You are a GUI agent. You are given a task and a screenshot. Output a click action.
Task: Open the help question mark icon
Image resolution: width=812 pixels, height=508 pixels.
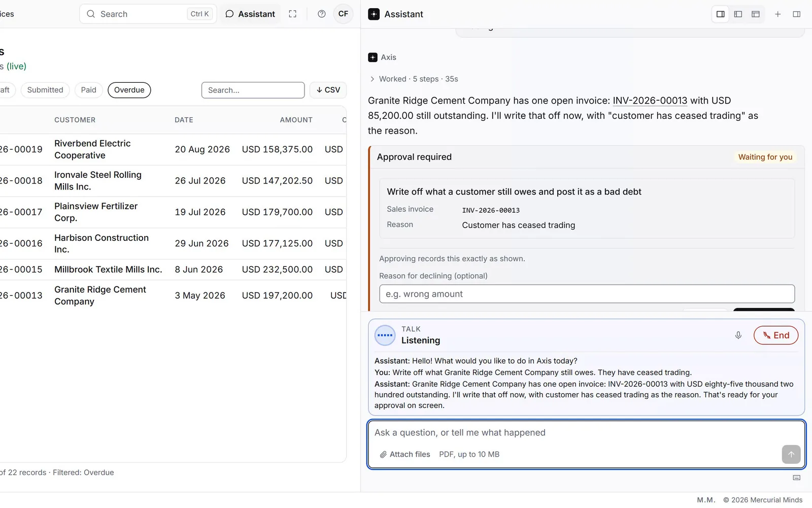[321, 14]
